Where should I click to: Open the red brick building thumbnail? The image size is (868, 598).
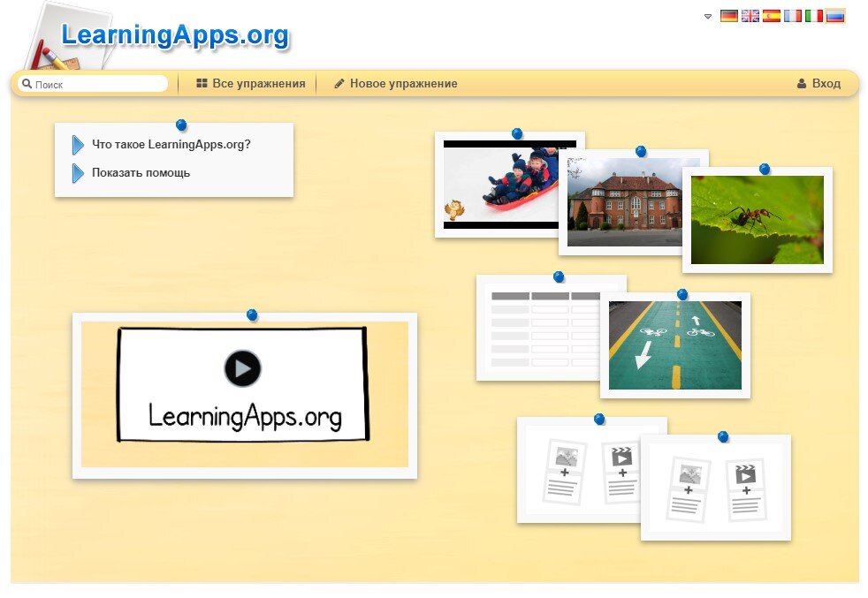[x=624, y=202]
